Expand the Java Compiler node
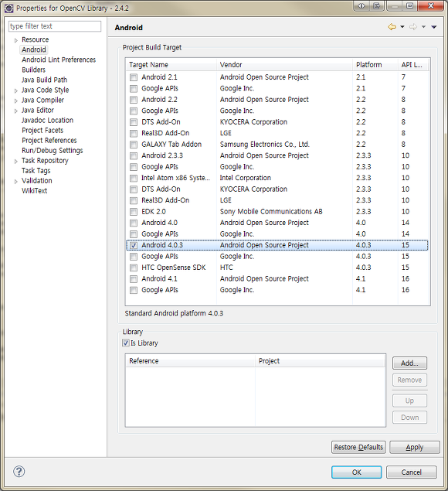Image resolution: width=448 pixels, height=491 pixels. click(16, 101)
